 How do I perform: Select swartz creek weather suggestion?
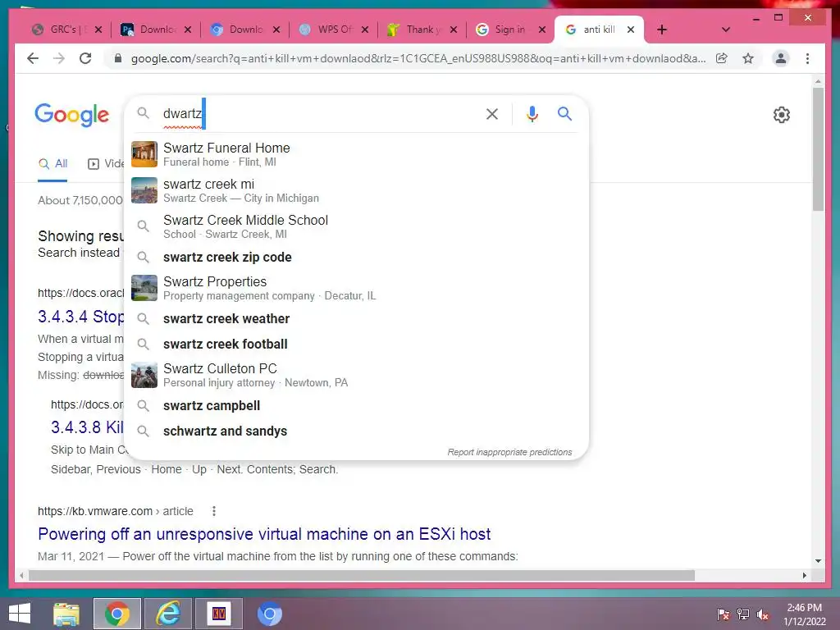357,319
